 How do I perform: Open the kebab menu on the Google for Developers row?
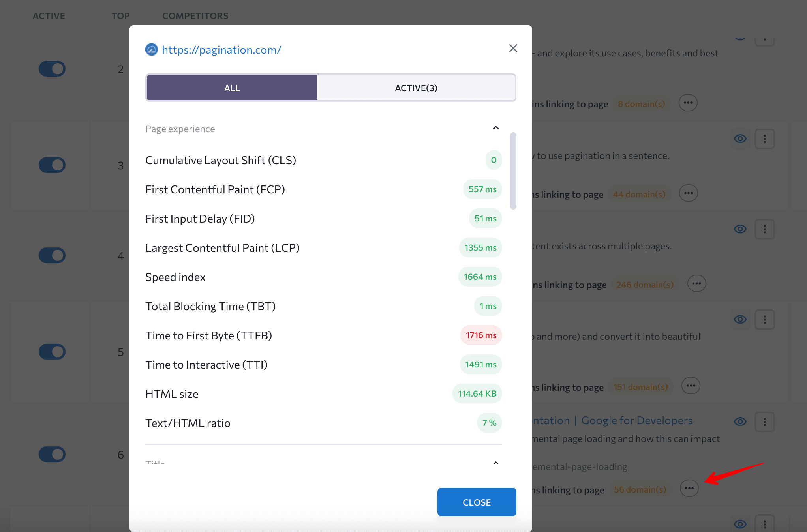click(x=765, y=421)
